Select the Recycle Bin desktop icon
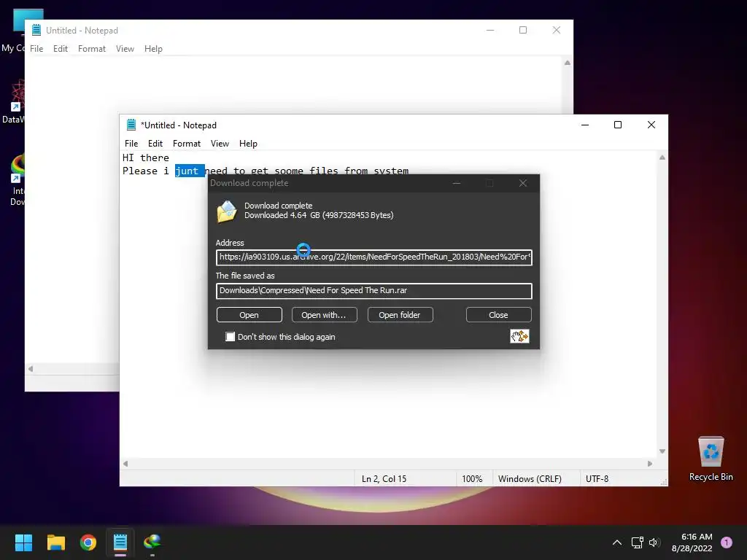The image size is (747, 560). pyautogui.click(x=711, y=459)
